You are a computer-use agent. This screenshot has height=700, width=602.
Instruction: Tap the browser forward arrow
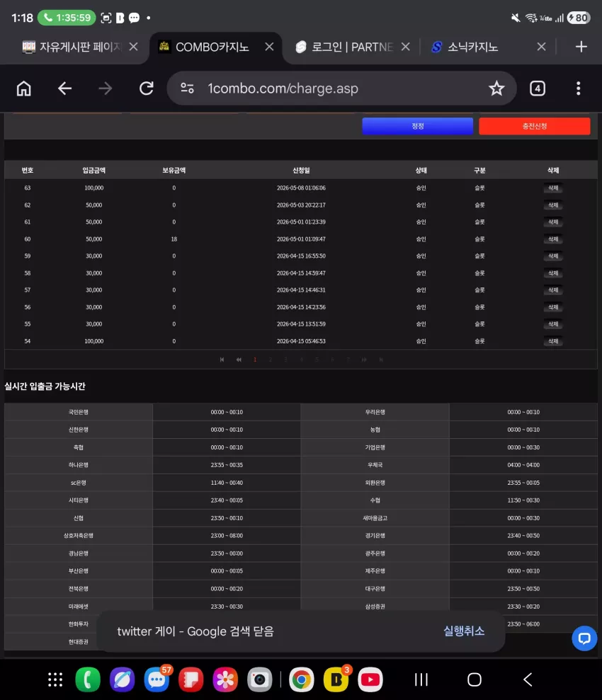(106, 88)
